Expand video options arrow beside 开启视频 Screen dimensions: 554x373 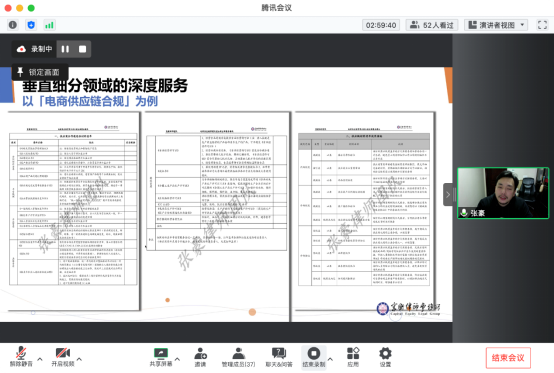[79, 359]
